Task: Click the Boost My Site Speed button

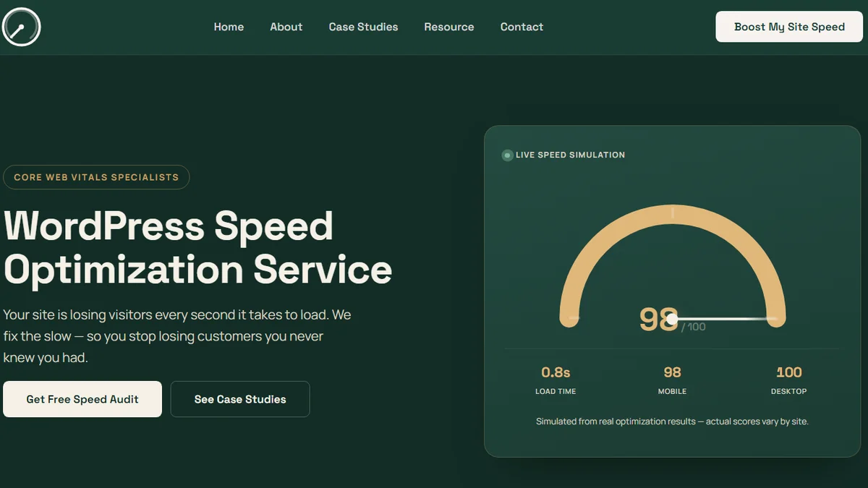Action: click(x=789, y=27)
